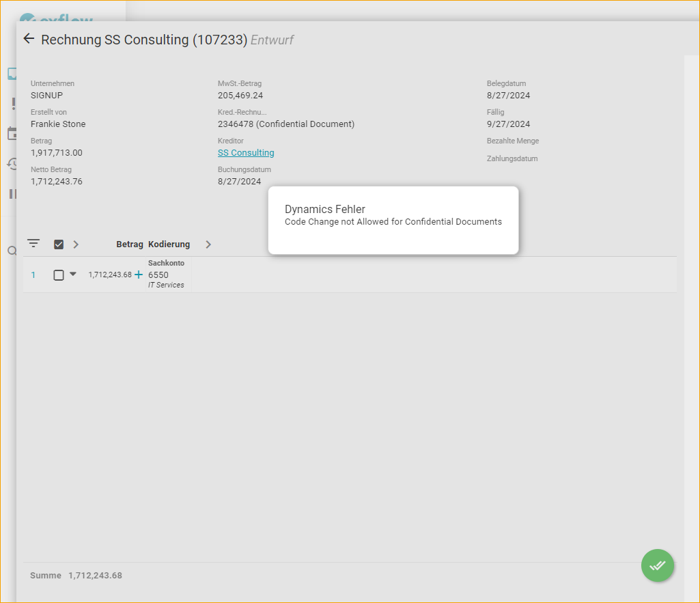Open the inbox icon in left sidebar
The height and width of the screenshot is (603, 700).
pyautogui.click(x=12, y=74)
